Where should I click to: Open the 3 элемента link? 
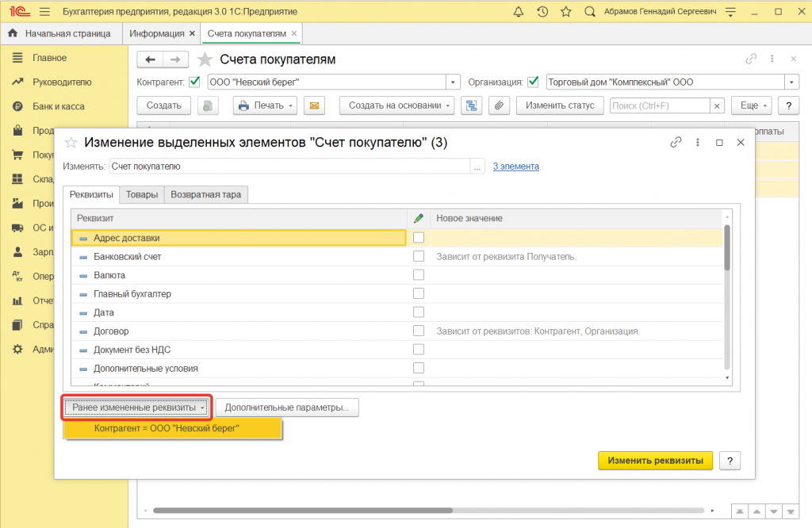click(x=515, y=166)
